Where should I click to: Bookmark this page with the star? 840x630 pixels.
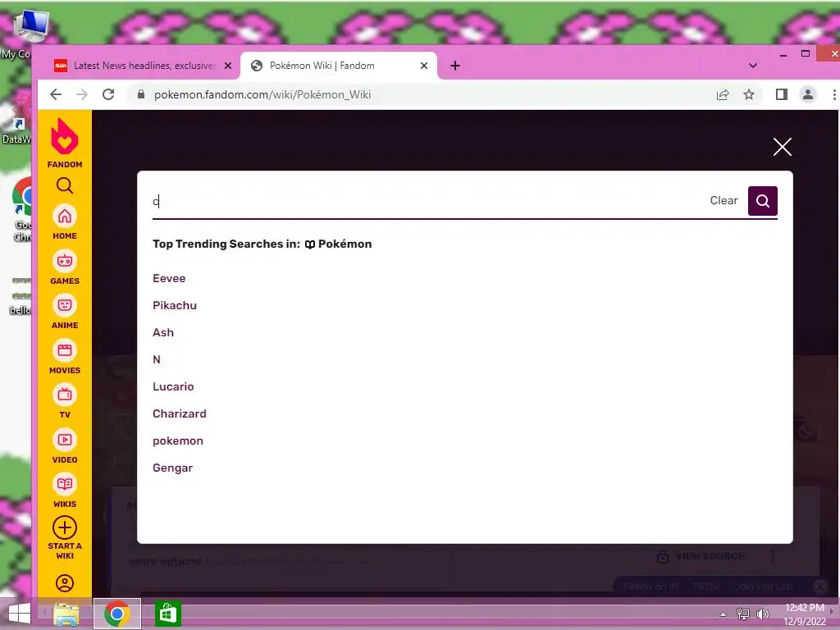749,95
